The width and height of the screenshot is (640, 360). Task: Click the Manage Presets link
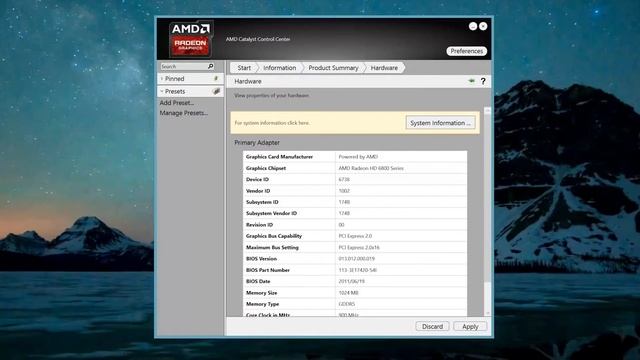(184, 113)
